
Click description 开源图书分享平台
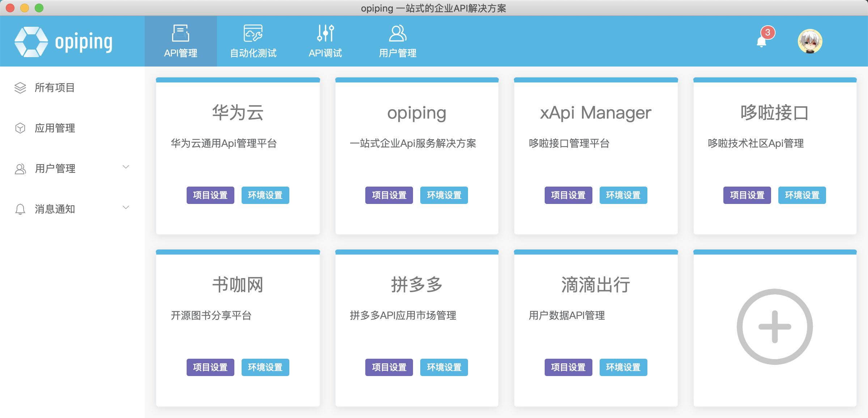(x=211, y=315)
